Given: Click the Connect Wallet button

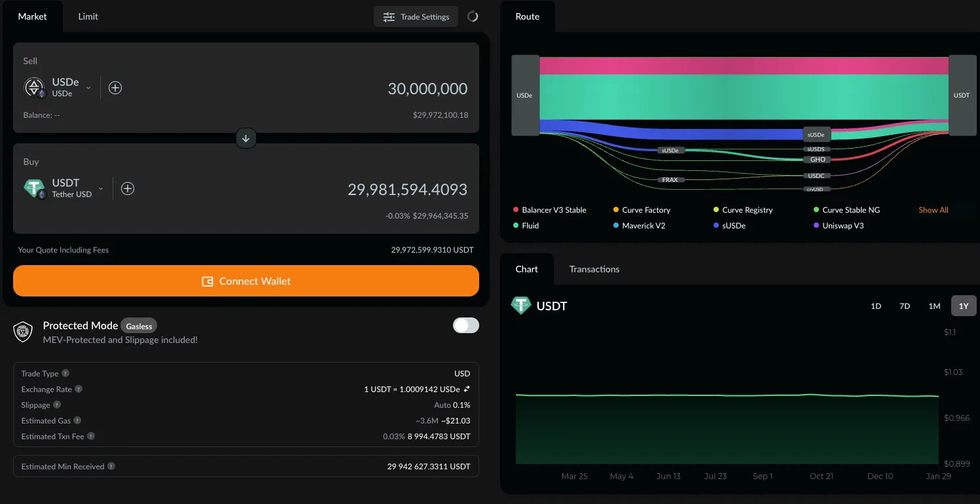Looking at the screenshot, I should (246, 281).
